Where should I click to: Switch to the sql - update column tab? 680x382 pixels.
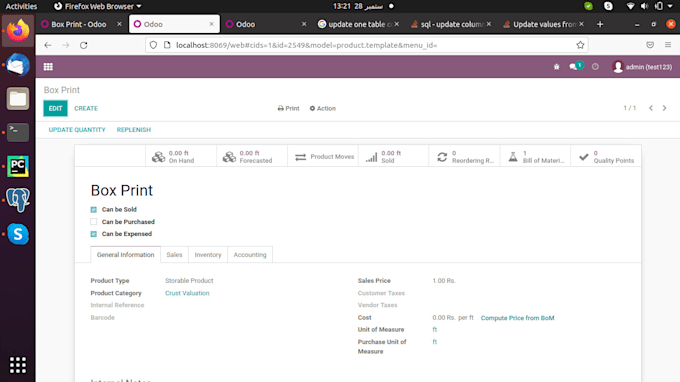tap(452, 24)
